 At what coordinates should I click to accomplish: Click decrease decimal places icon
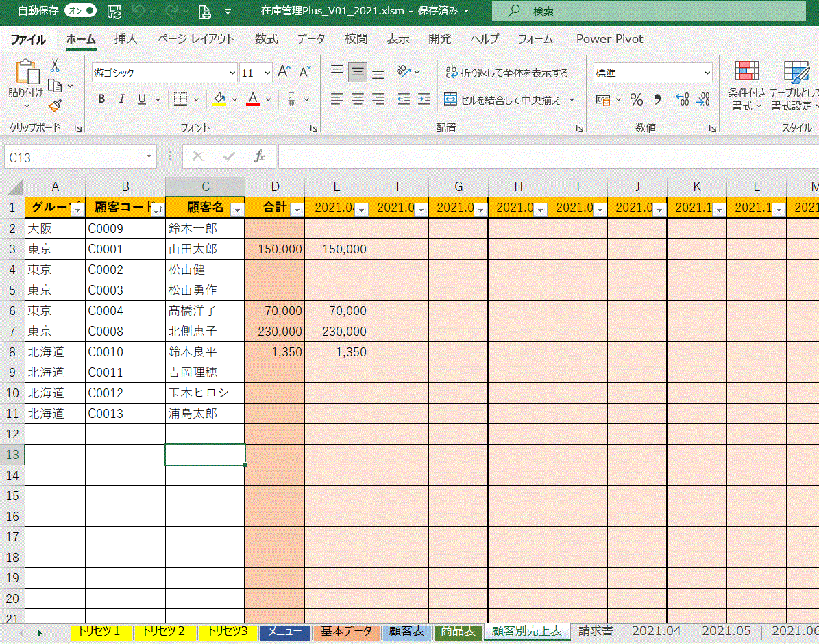click(x=703, y=99)
